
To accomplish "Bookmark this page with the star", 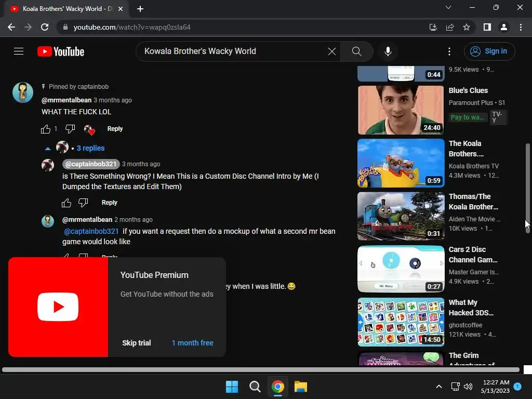I will [x=467, y=27].
